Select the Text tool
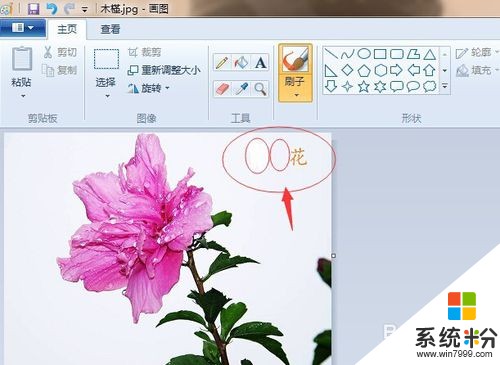Screen dimensions: 500x365 click(x=260, y=62)
